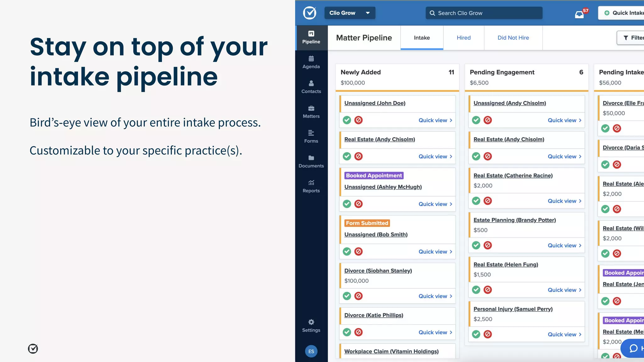This screenshot has height=362, width=644.
Task: Open Real Estate (Andy Chisolm) link in Newly Added
Action: (380, 139)
